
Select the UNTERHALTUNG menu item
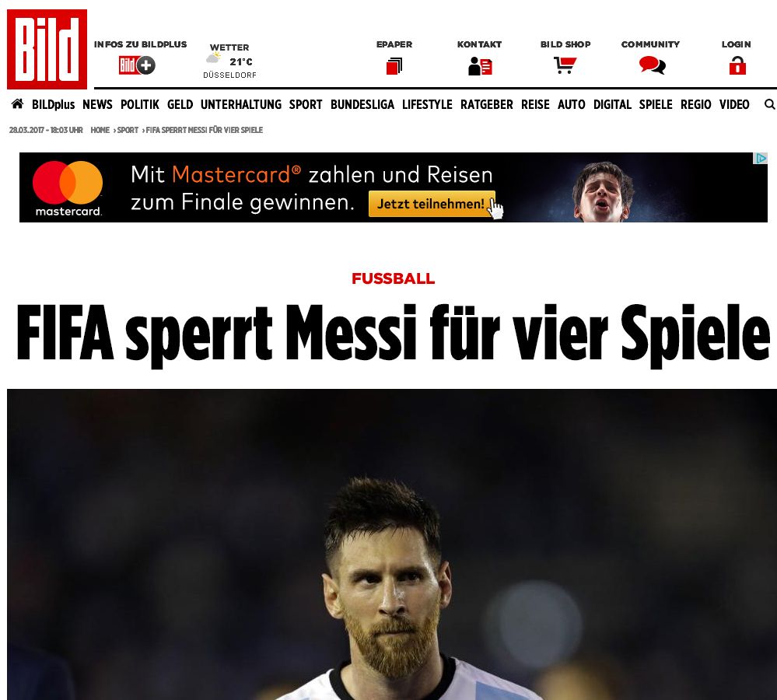241,104
